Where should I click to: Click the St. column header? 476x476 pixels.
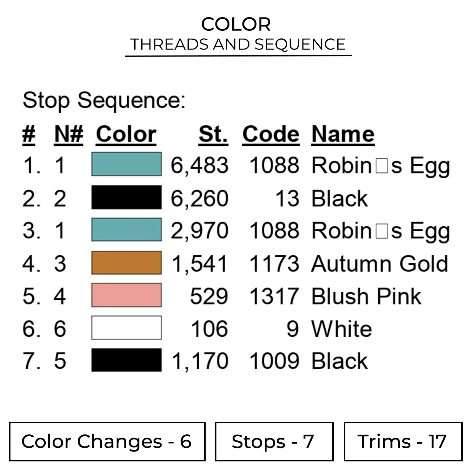click(x=213, y=135)
